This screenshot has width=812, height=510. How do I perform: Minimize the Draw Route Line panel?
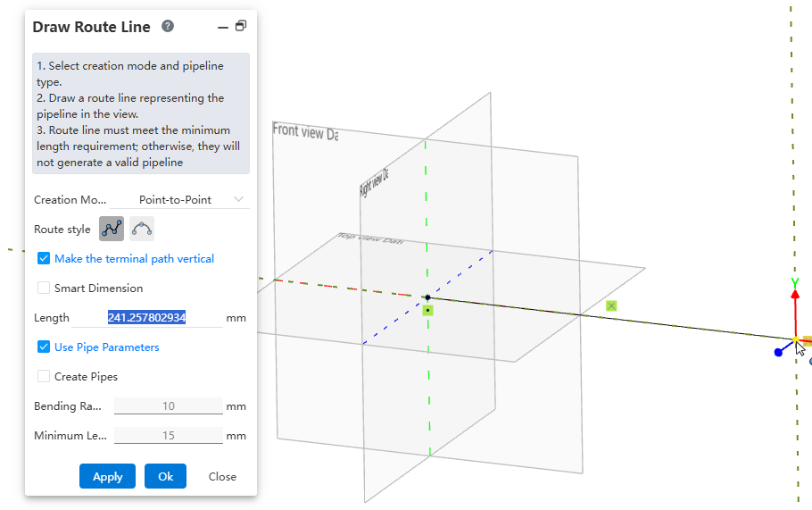(223, 28)
